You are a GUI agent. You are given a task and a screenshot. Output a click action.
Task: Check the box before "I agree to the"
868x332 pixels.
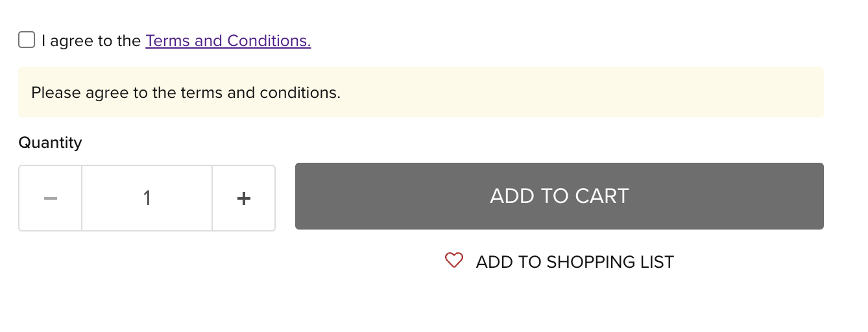[27, 40]
